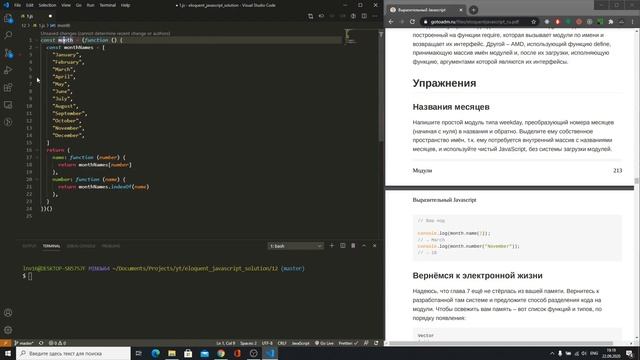Image resolution: width=640 pixels, height=360 pixels.
Task: Switch to the OUTPUT panel tab
Action: [29, 246]
